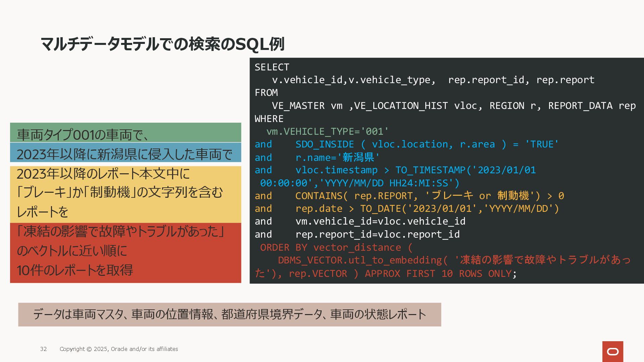Select blue box 2023年以降に新潟県に侵入した車両で
This screenshot has width=644, height=362.
125,153
